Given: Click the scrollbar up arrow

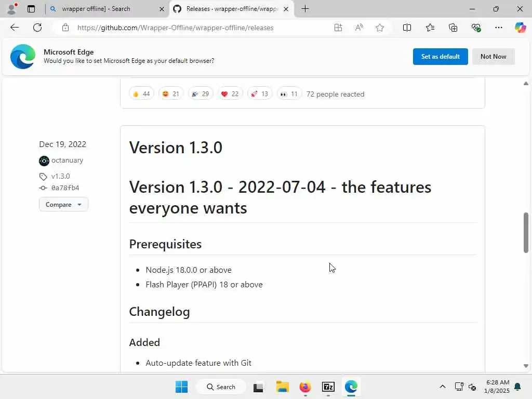Looking at the screenshot, I should (526, 84).
